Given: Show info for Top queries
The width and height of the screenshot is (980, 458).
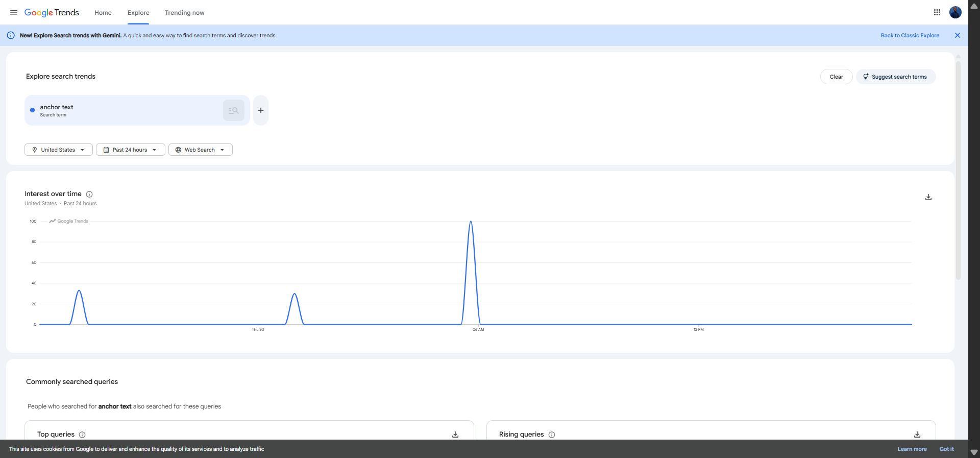Looking at the screenshot, I should tap(82, 435).
